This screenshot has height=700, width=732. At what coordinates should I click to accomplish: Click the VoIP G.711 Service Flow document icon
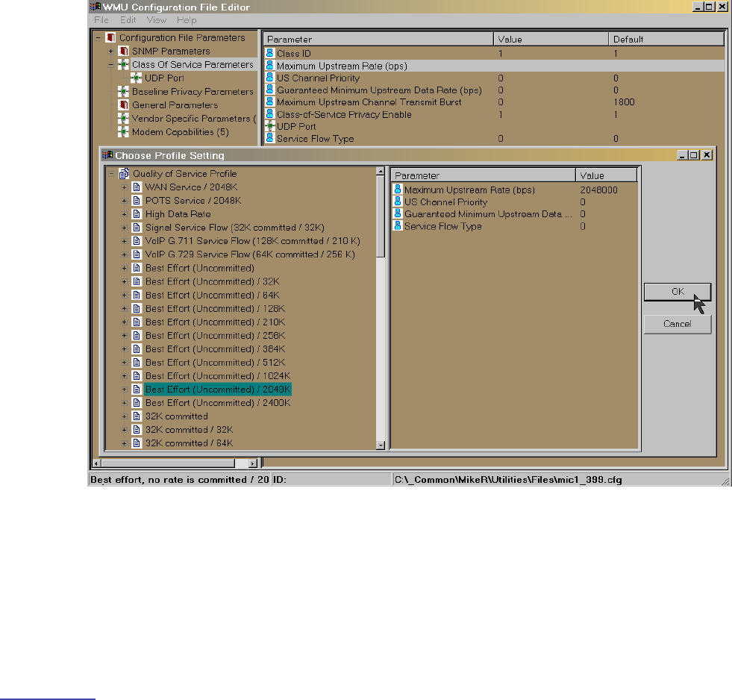(137, 241)
